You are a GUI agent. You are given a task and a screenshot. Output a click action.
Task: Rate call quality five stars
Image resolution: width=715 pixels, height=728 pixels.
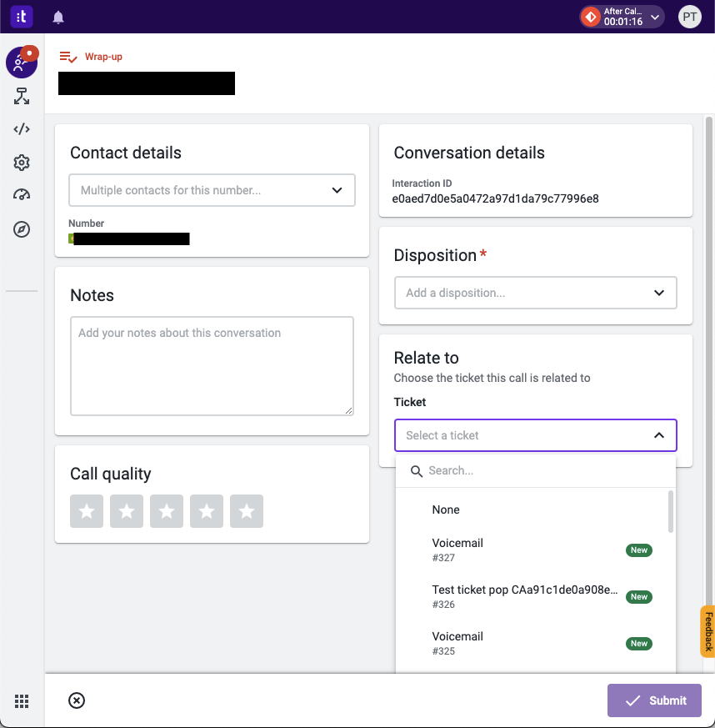tap(247, 511)
